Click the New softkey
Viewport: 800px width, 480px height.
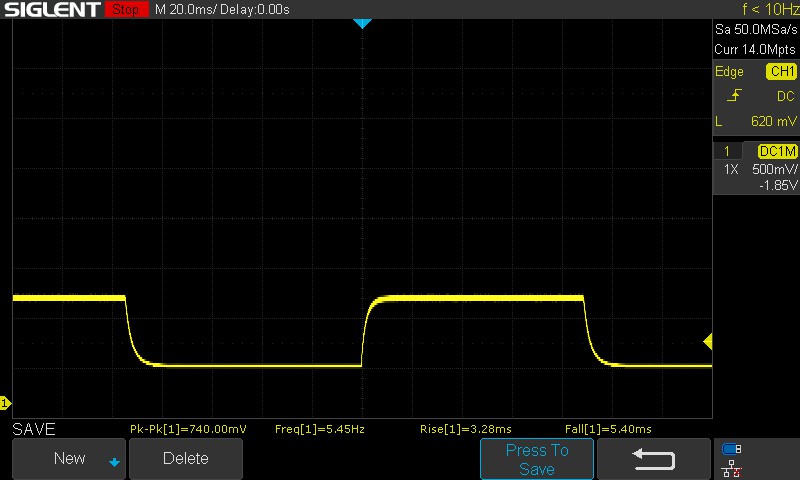(x=69, y=459)
